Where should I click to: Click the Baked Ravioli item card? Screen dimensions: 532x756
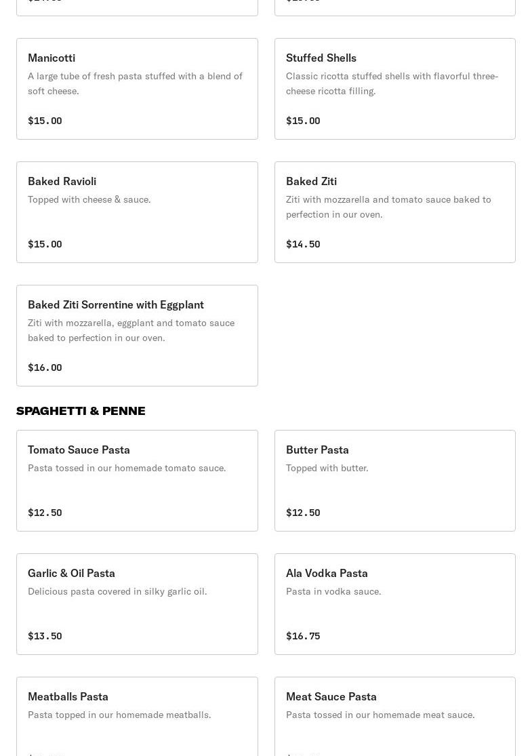[137, 212]
